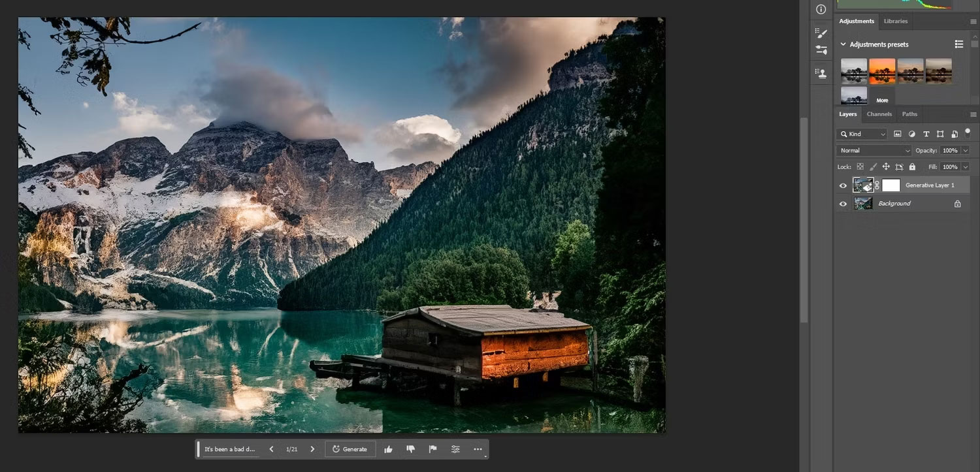Open the Brushes panel slider icon
980x472 pixels.
click(821, 50)
